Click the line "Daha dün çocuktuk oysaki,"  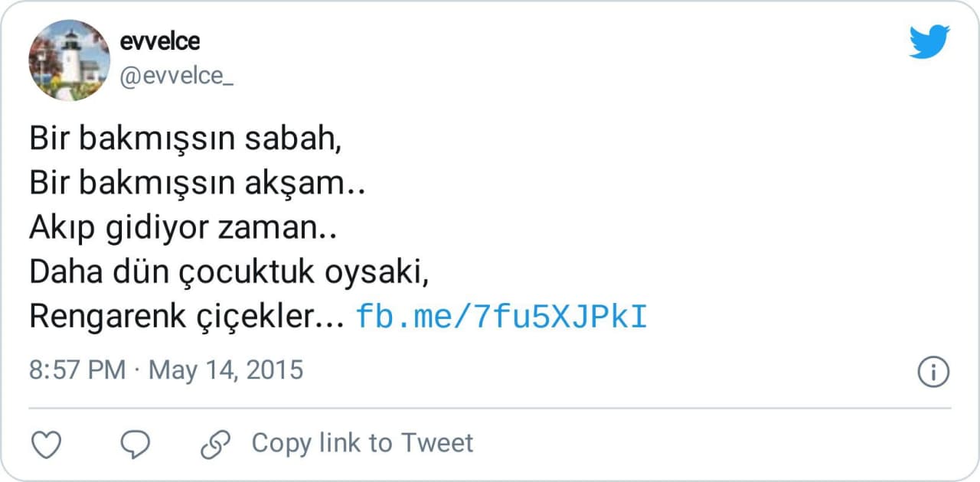pos(227,272)
